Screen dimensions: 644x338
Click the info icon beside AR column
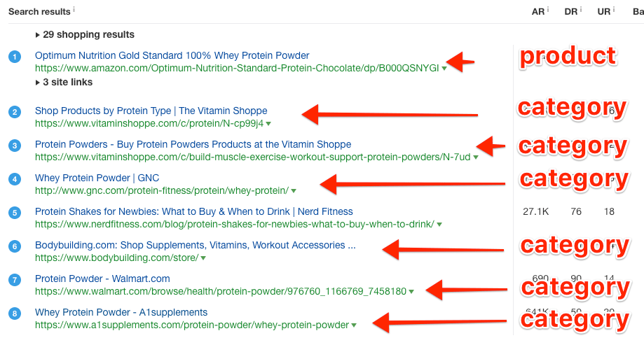pos(548,9)
